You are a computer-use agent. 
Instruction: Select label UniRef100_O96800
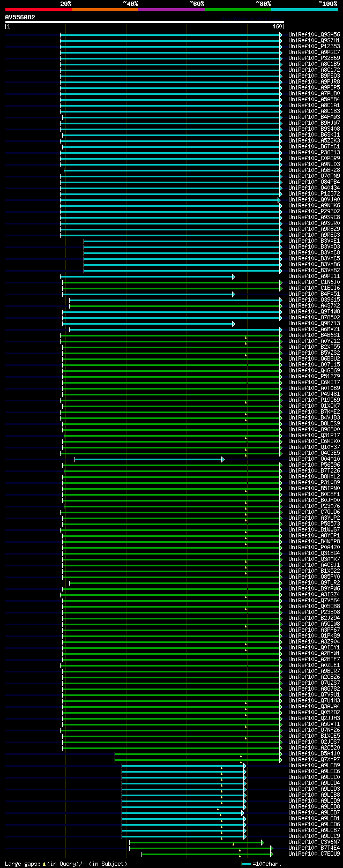click(314, 429)
